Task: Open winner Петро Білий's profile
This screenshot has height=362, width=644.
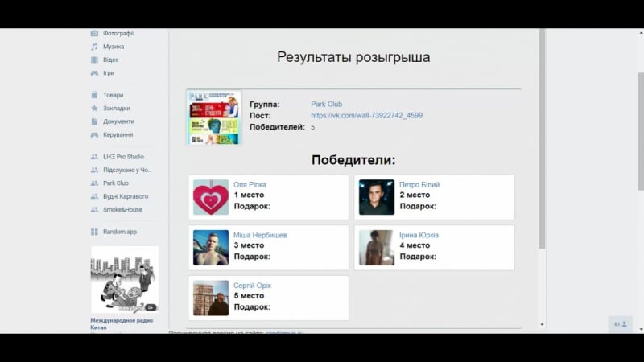Action: pyautogui.click(x=419, y=185)
